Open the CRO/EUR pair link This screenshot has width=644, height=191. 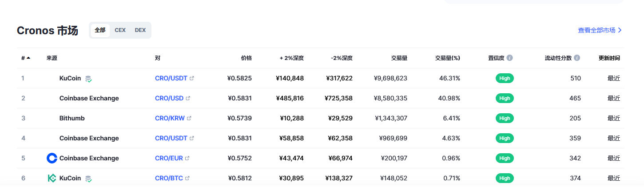(x=169, y=158)
